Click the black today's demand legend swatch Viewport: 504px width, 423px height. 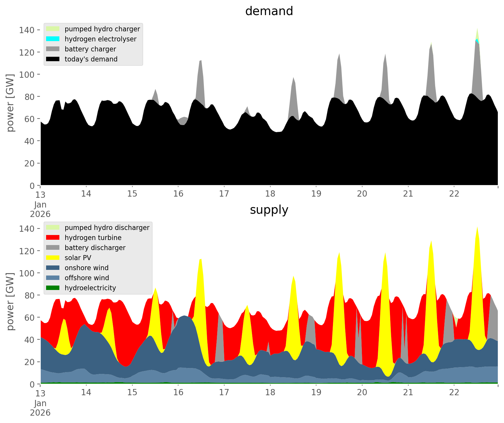click(x=53, y=59)
